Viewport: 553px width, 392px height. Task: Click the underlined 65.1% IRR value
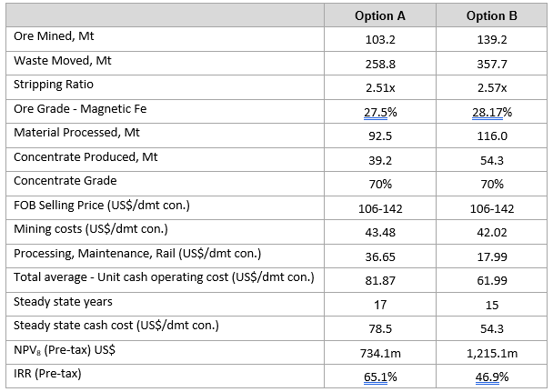[x=382, y=375]
